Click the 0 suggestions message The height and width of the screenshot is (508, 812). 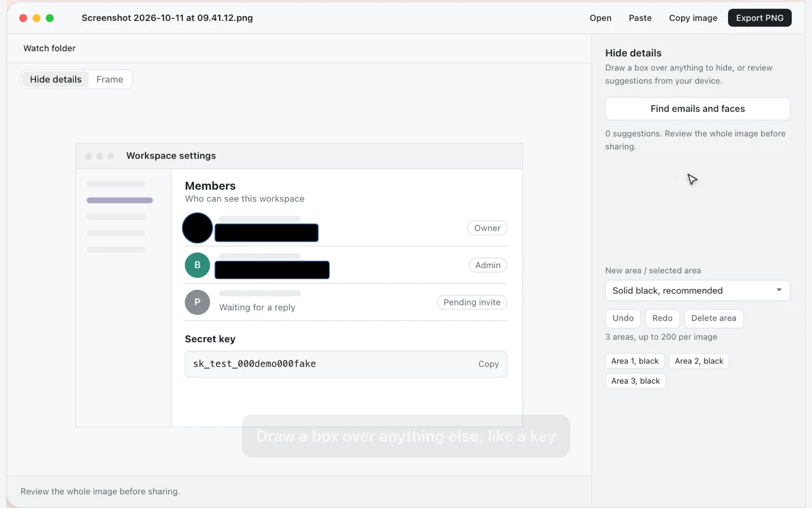[695, 140]
